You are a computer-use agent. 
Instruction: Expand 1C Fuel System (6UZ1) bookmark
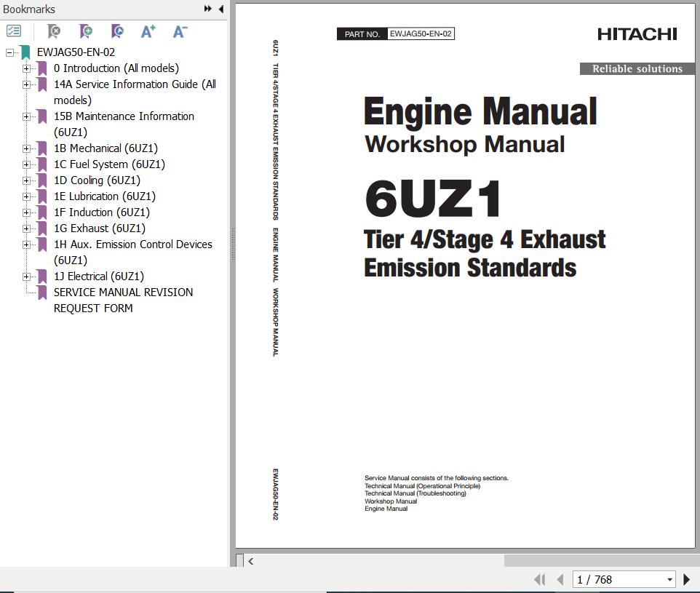26,164
